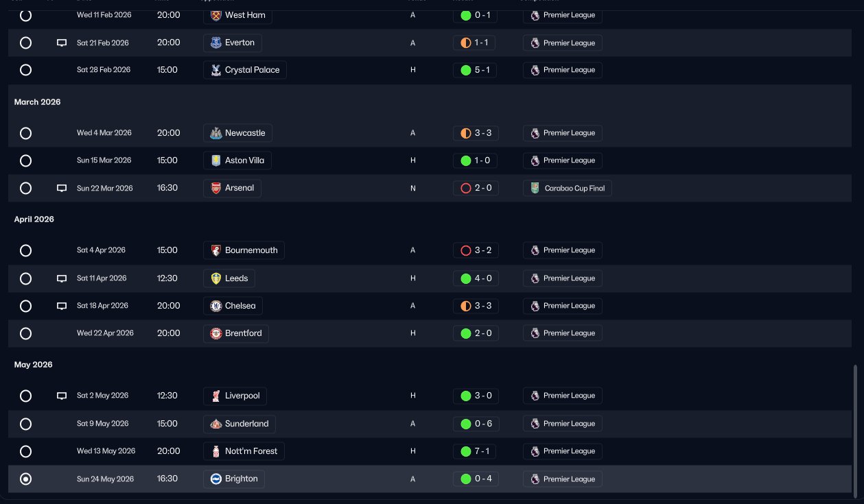The width and height of the screenshot is (864, 504).
Task: Open the West Ham opposition team link
Action: [x=237, y=15]
